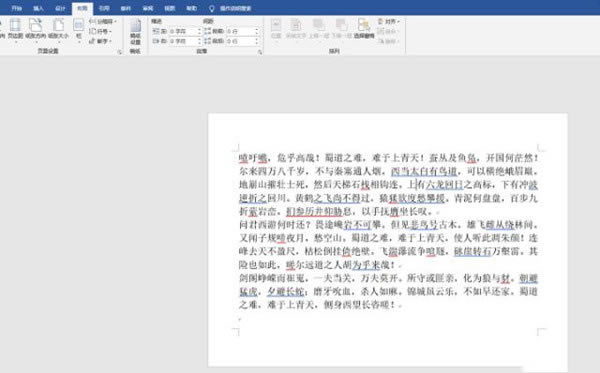Click the text "侧身西望长咨嗟"
The image size is (600, 373).
[357, 305]
